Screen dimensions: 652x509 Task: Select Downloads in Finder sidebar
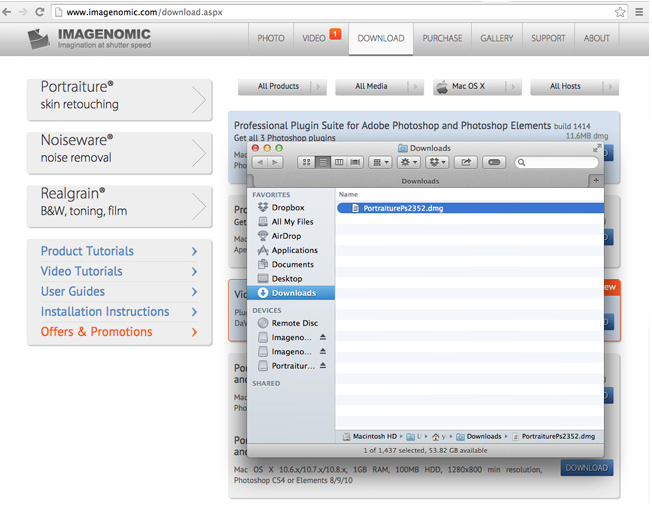(x=291, y=293)
